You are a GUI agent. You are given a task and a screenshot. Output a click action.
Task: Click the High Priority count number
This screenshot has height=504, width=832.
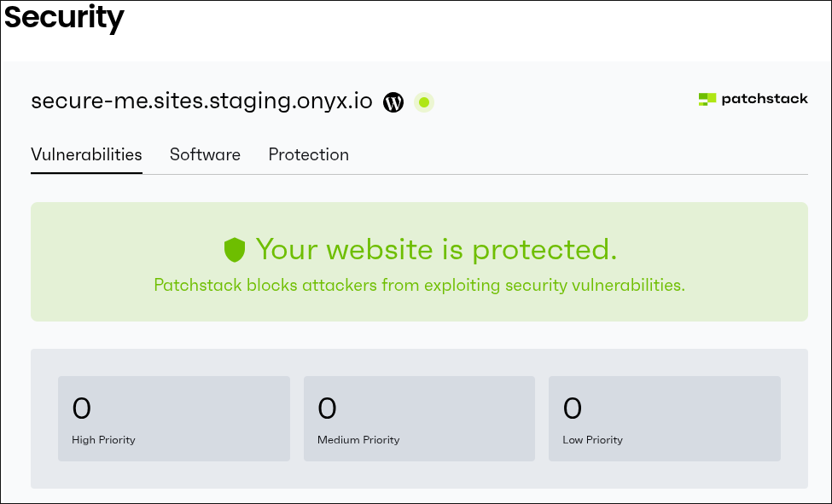coord(81,409)
